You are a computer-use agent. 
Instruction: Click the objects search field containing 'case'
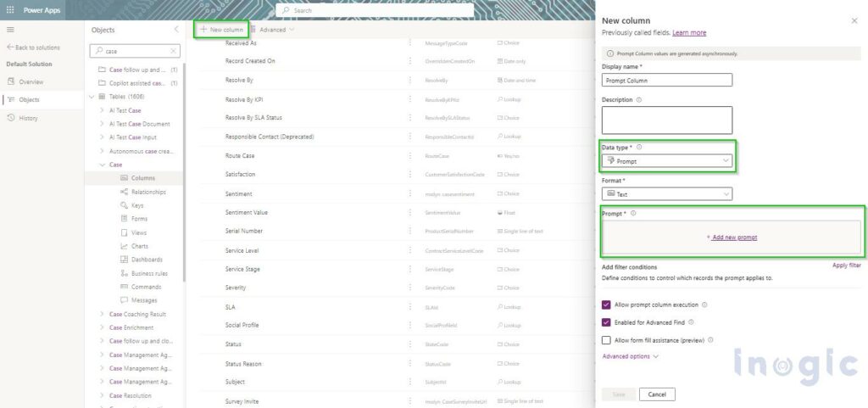(135, 51)
